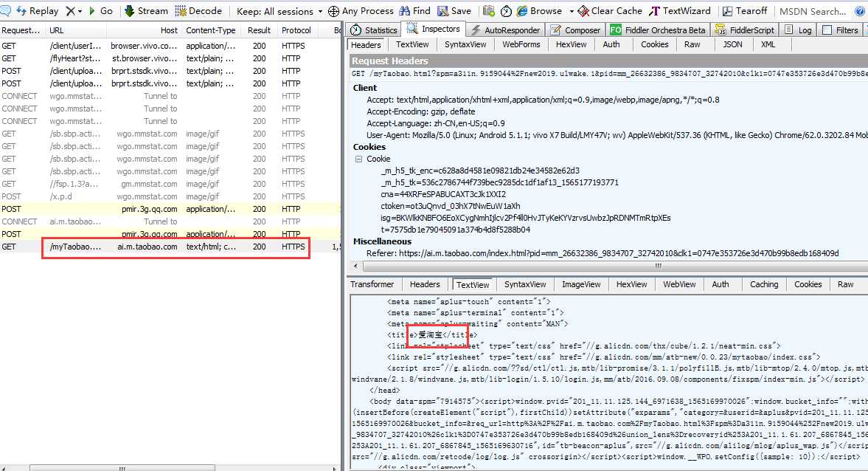Open the response Transformer tab
868x471 pixels.
(372, 284)
